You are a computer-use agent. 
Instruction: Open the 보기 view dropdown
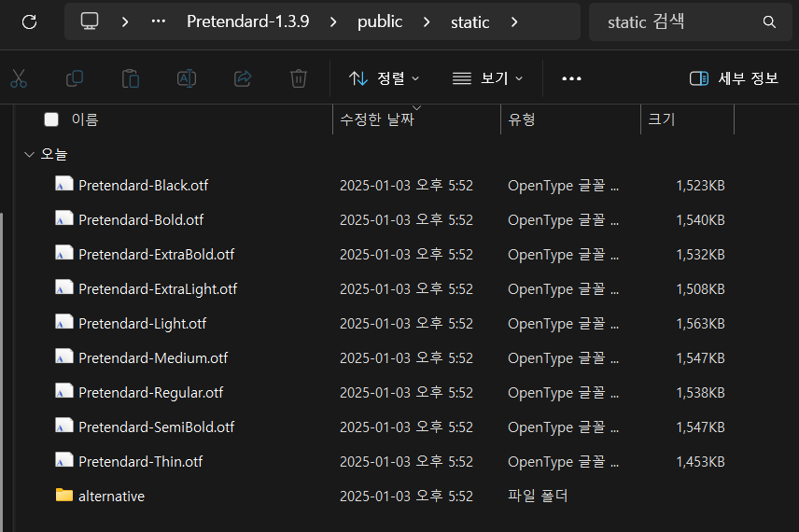487,78
